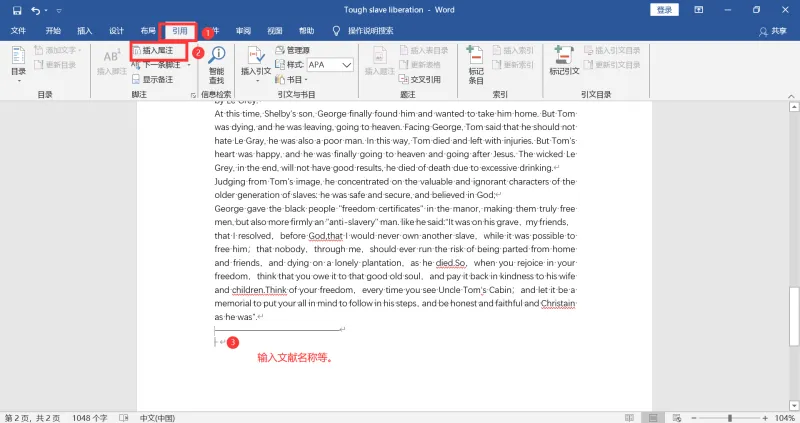This screenshot has width=800, height=423.
Task: Click the zoom slider handle
Action: click(x=730, y=418)
